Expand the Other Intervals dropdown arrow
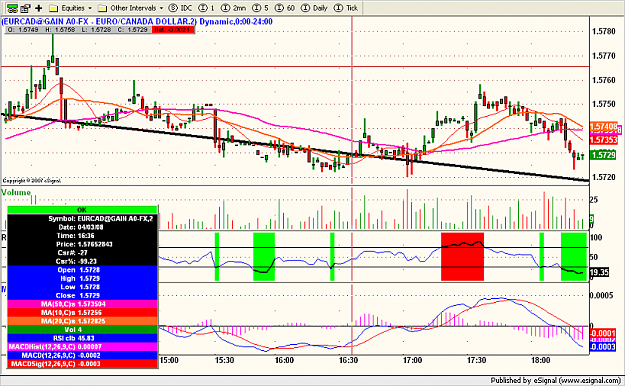Image resolution: width=625 pixels, height=386 pixels. tap(161, 8)
